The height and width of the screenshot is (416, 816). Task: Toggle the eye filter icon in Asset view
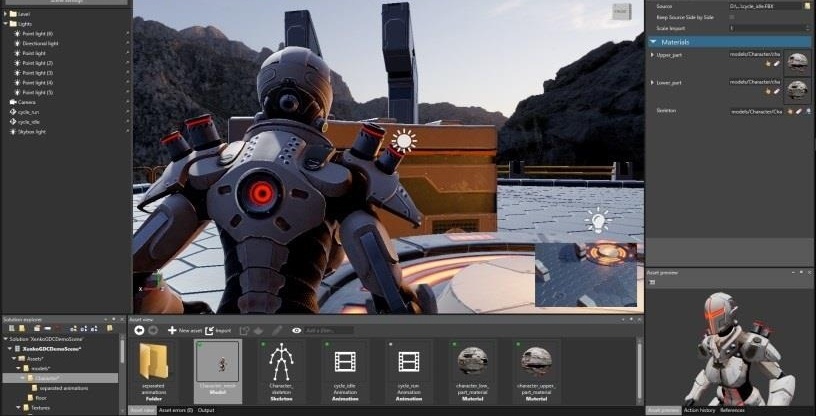pos(297,330)
